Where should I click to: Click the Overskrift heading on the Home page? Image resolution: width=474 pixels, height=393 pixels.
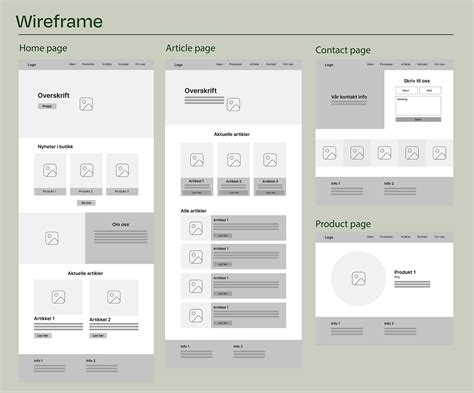54,95
